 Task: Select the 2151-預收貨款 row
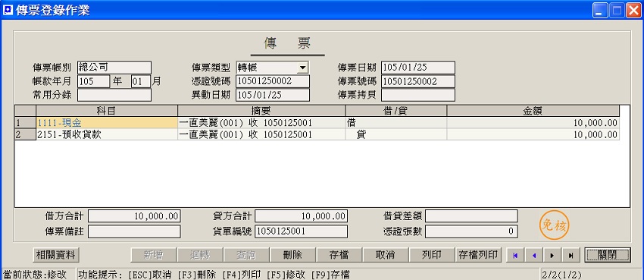tap(317, 134)
